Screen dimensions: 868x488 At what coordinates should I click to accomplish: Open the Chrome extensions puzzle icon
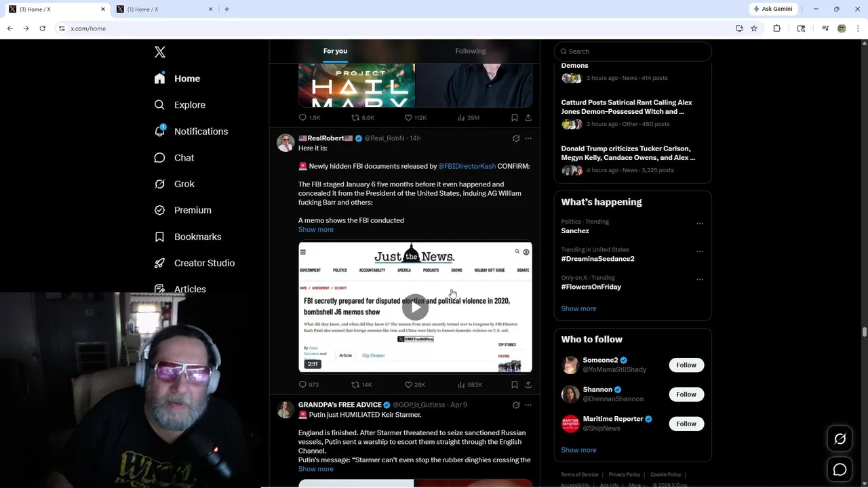click(x=777, y=28)
